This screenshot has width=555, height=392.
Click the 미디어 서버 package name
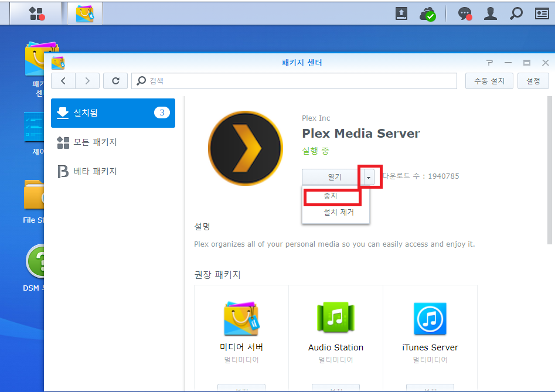coord(241,347)
